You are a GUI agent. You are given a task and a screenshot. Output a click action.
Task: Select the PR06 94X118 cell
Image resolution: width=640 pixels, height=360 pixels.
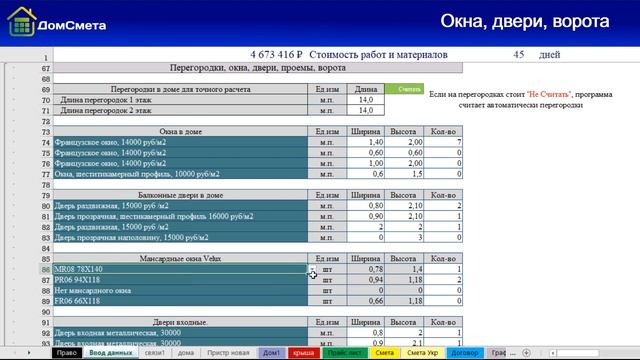tap(180, 280)
